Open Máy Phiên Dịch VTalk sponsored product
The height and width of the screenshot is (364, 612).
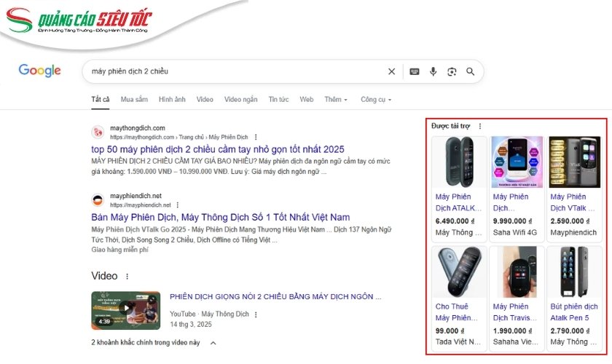click(x=573, y=202)
